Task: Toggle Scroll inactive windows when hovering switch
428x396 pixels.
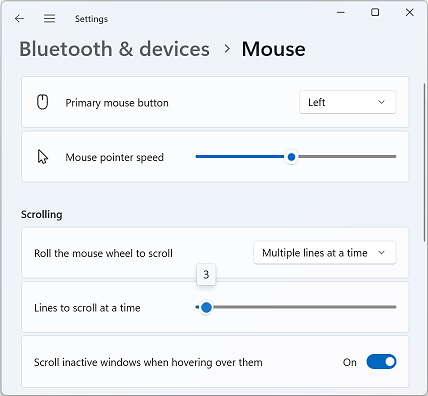Action: [x=381, y=362]
